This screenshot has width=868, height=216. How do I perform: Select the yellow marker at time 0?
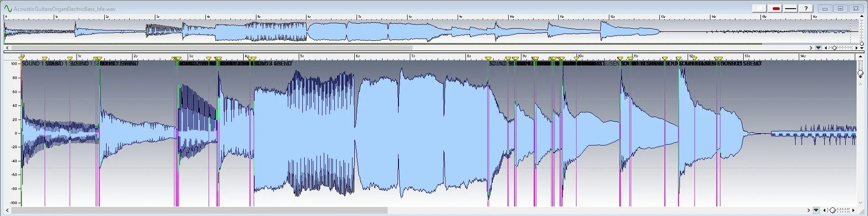[x=21, y=59]
